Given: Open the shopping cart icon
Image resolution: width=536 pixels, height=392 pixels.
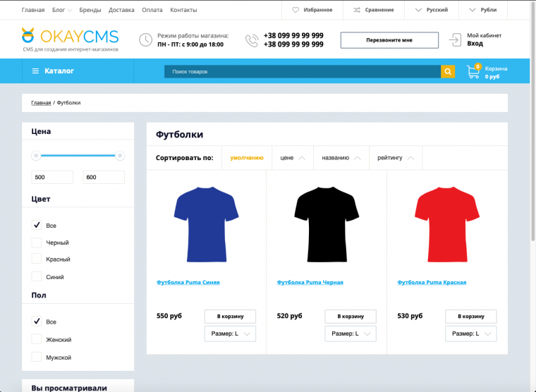Looking at the screenshot, I should (473, 73).
